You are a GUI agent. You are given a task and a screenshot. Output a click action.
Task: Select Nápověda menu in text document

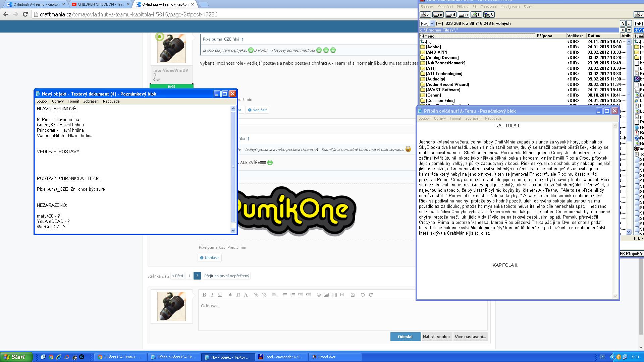tap(111, 101)
